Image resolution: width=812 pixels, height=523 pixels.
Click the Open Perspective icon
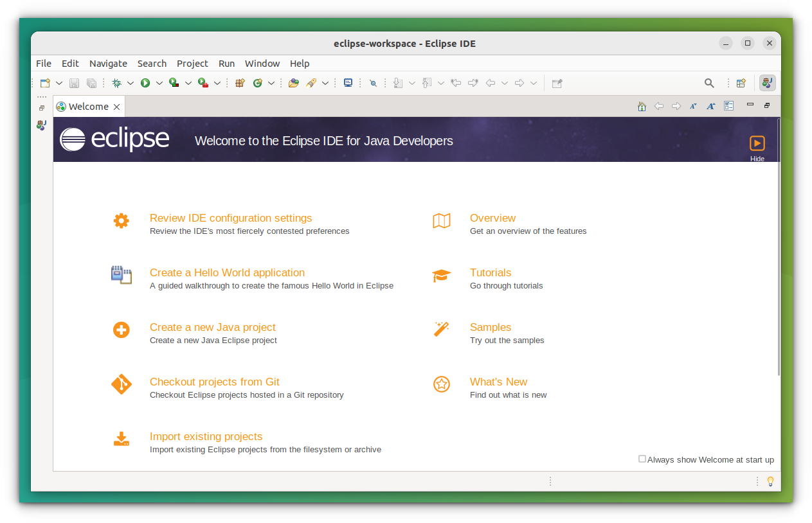[741, 83]
